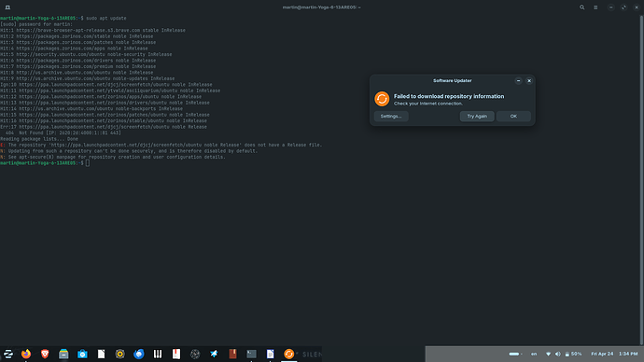Click the 'Hit:11' asciiquarium PPA line
The image size is (644, 362).
pyautogui.click(x=110, y=90)
